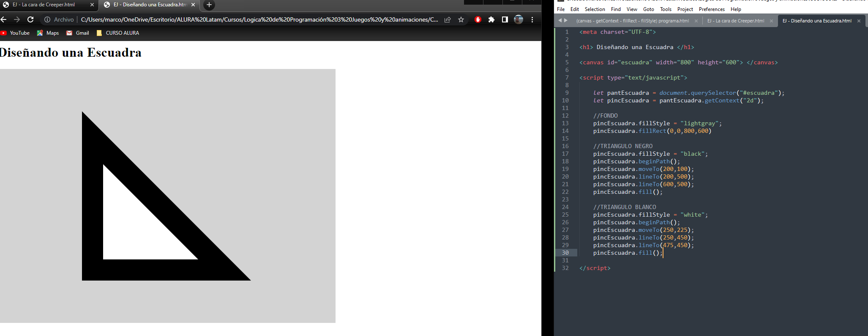Open the Selection menu
Viewport: 868px width, 336px height.
pyautogui.click(x=595, y=9)
